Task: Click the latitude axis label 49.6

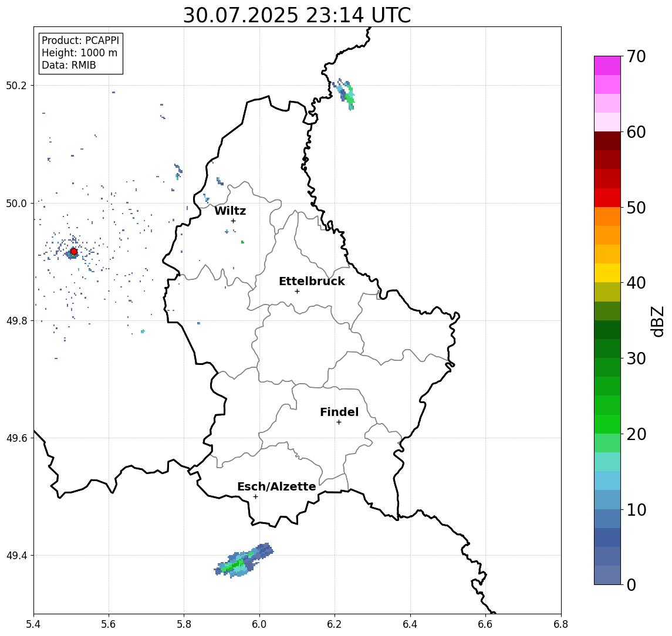Action: coord(16,438)
